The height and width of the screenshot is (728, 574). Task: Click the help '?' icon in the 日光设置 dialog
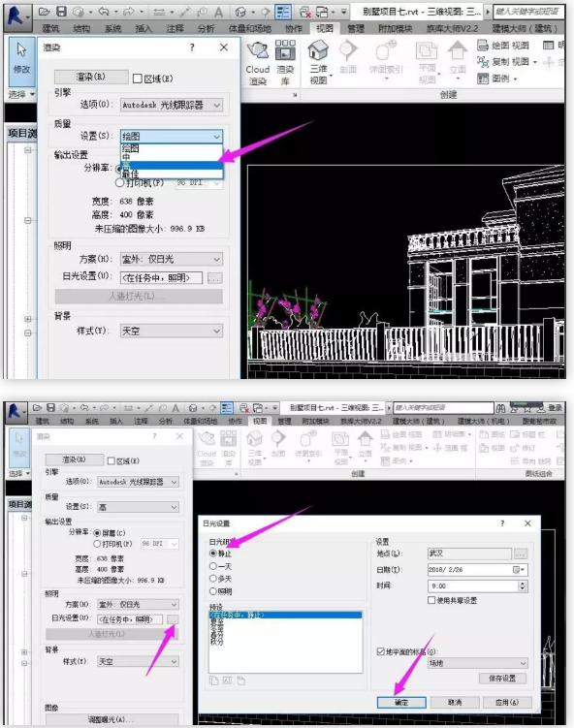[502, 523]
